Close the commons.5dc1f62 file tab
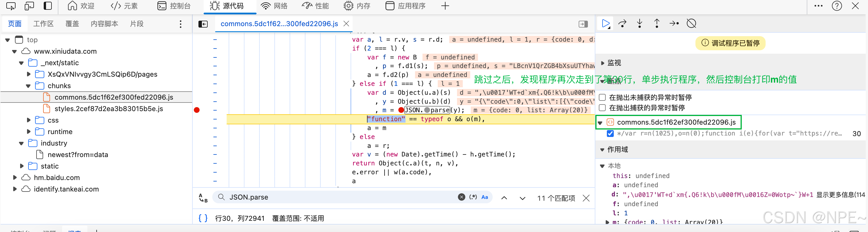The image size is (868, 232). [346, 24]
